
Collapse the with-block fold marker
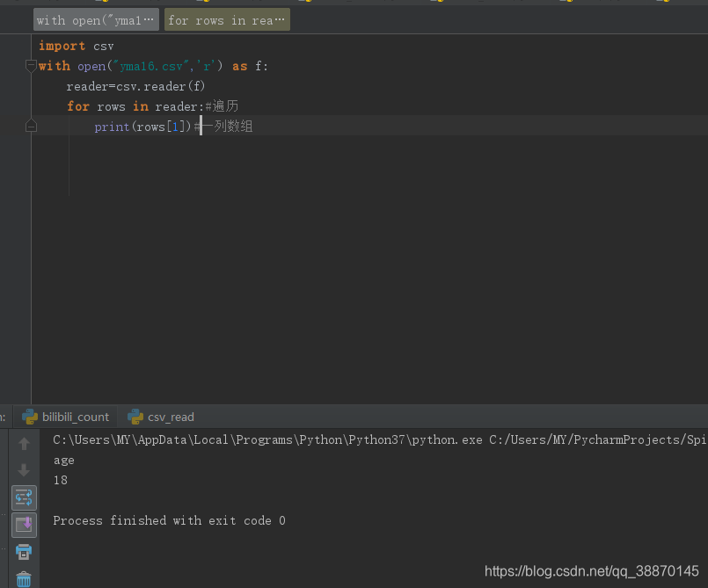(31, 66)
